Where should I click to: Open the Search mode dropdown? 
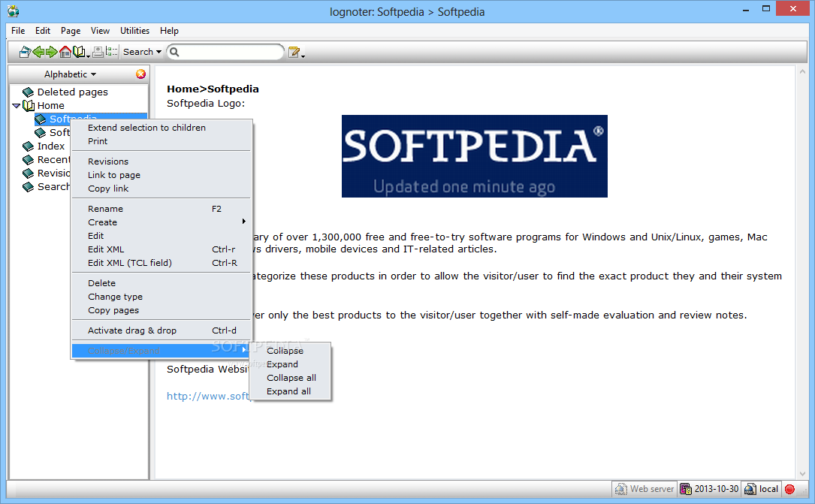tap(142, 52)
